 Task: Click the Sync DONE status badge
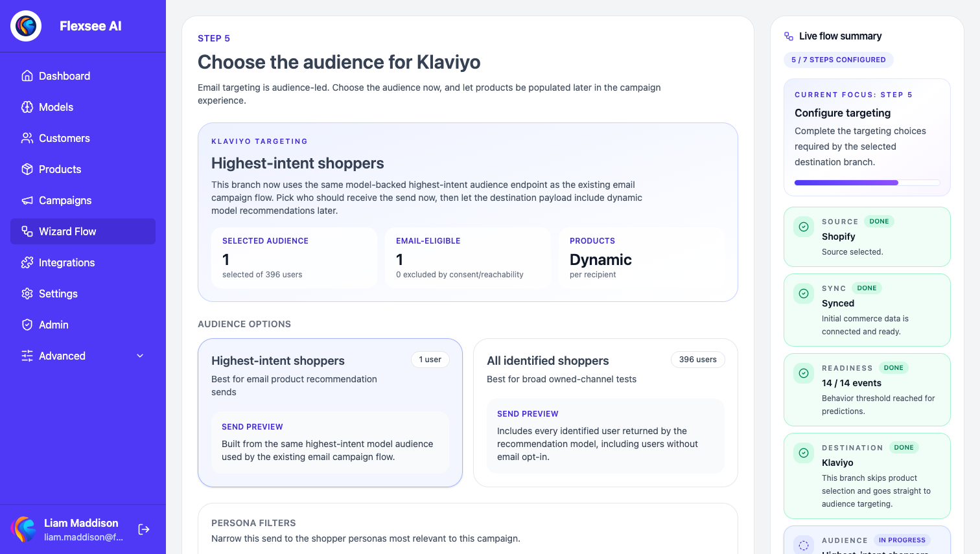tap(867, 288)
